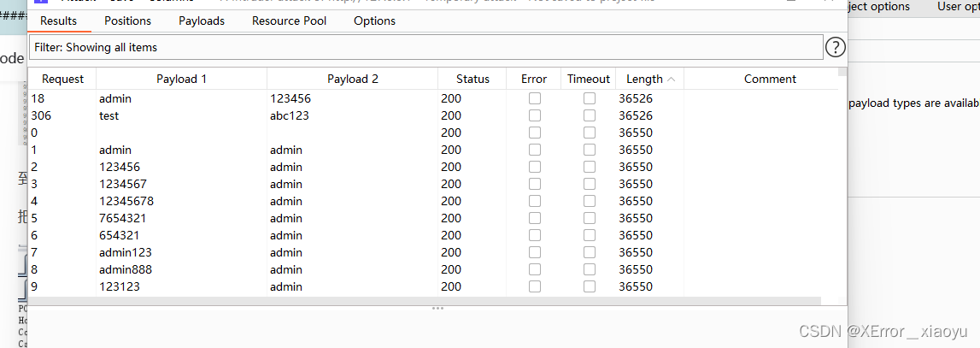Click the Length column sort arrow

[672, 80]
